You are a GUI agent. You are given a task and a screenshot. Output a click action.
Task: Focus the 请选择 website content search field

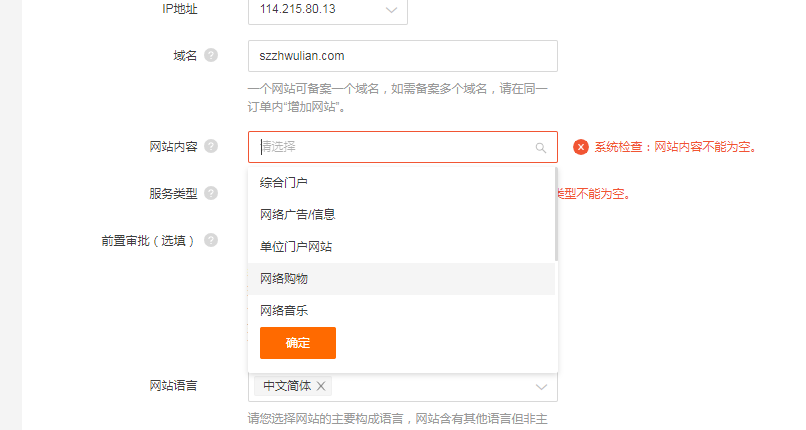pyautogui.click(x=402, y=147)
